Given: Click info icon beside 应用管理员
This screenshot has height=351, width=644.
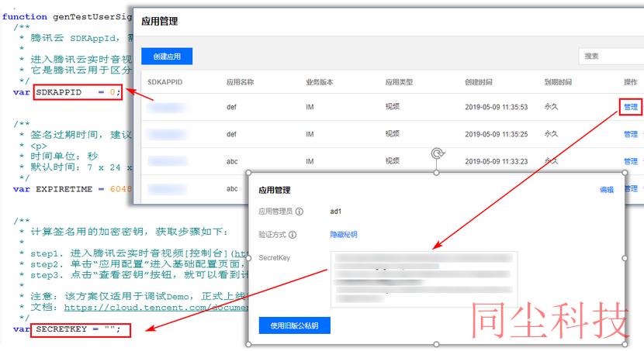Looking at the screenshot, I should coord(299,212).
